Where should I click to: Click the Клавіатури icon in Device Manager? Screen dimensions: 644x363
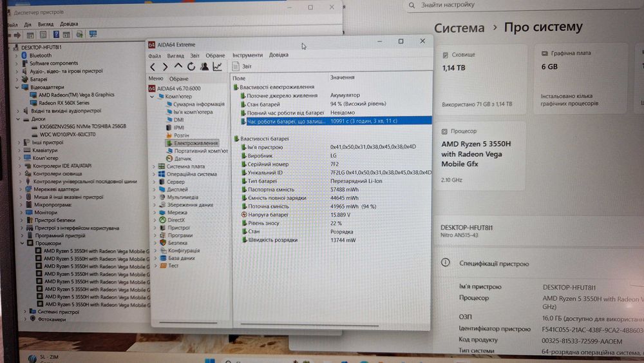coord(28,150)
